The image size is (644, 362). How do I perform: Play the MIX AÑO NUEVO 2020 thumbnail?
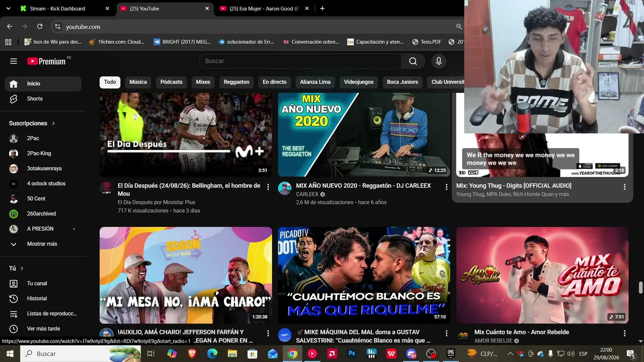point(364,135)
